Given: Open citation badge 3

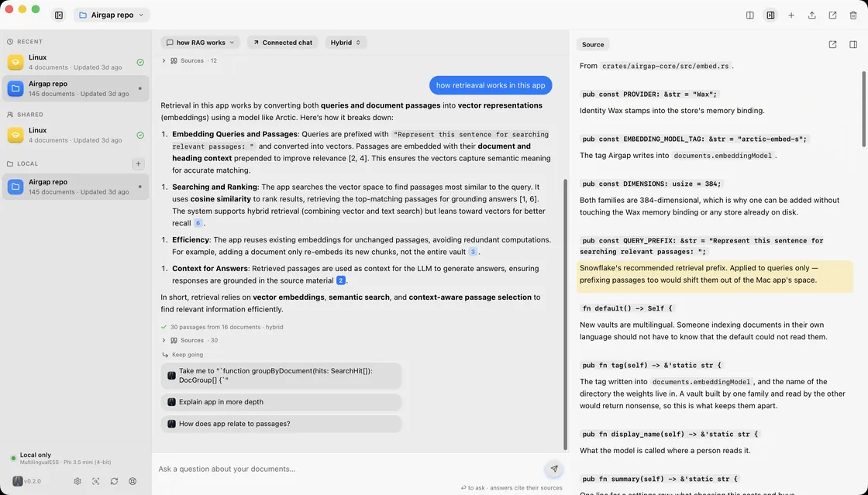Looking at the screenshot, I should [x=473, y=252].
